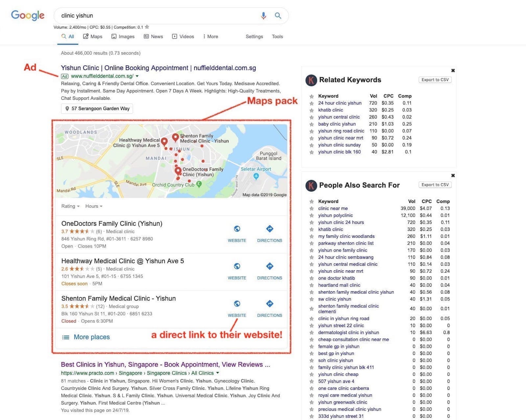Switch to the Maps tab

(x=92, y=36)
